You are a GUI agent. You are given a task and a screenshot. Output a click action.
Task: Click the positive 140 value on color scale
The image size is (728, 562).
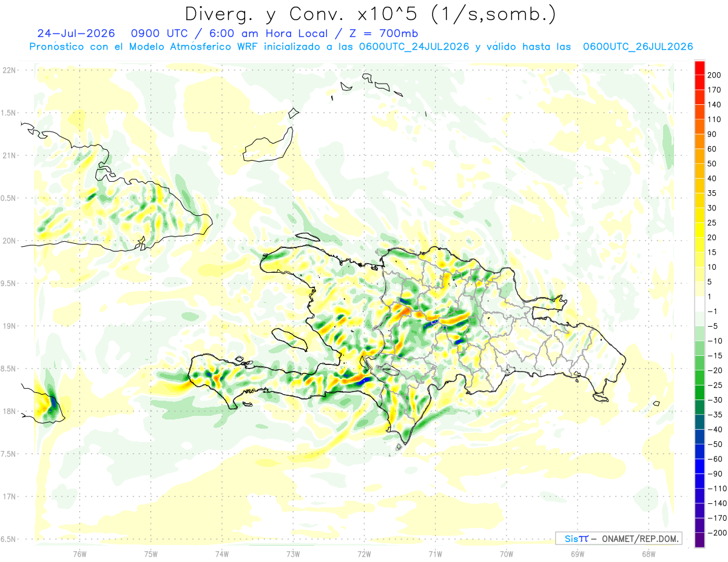(714, 104)
